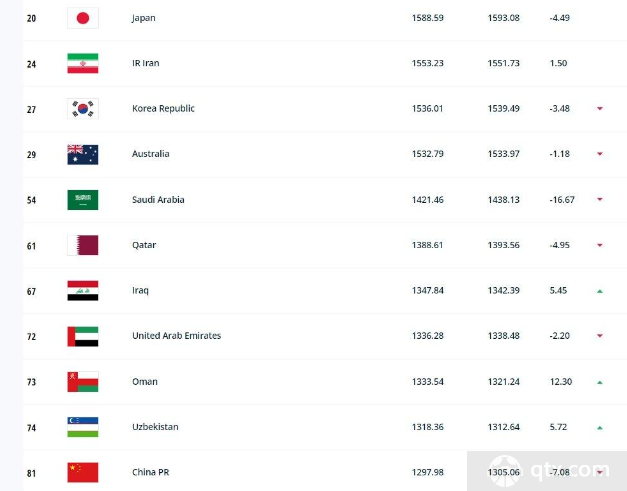This screenshot has height=491, width=627.
Task: Select Japan's total points 1588.59
Action: pos(427,18)
